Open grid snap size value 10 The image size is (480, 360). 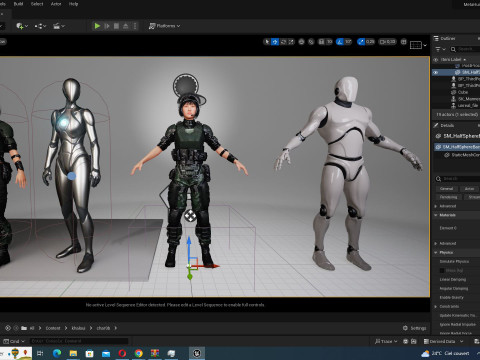(x=329, y=42)
